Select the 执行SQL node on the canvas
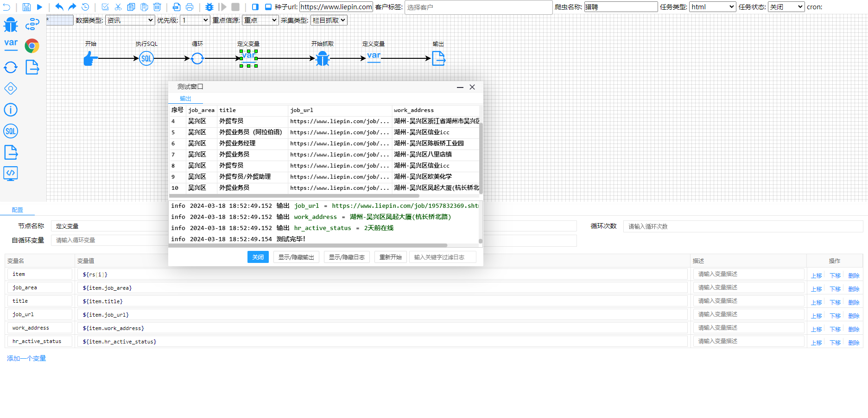The height and width of the screenshot is (418, 868). point(146,58)
